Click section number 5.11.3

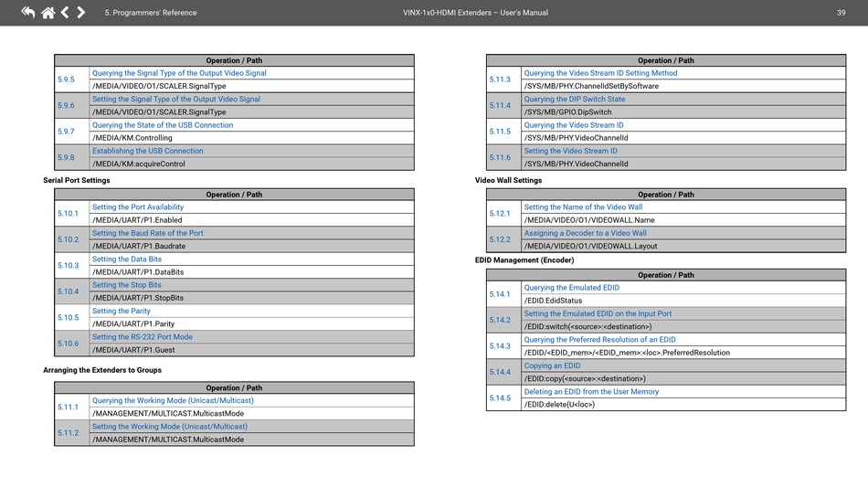tap(500, 79)
